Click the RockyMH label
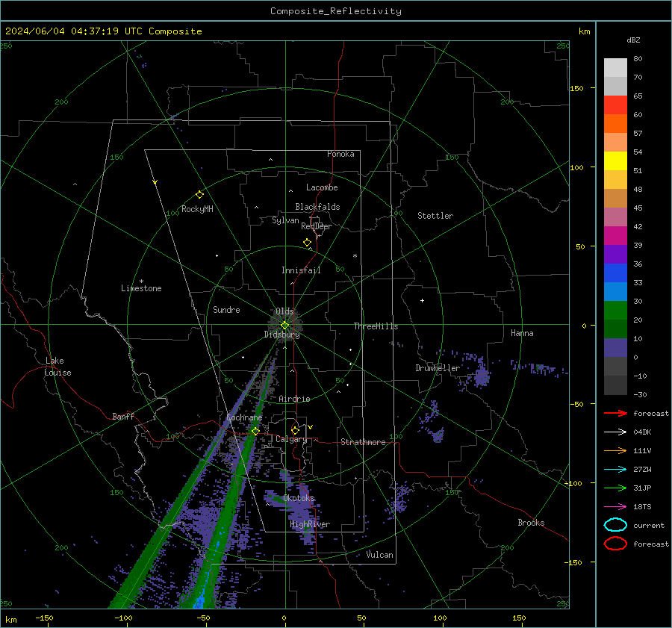 (x=197, y=209)
